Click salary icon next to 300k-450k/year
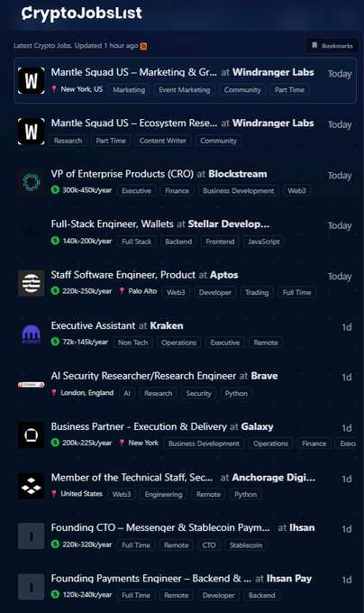Image resolution: width=364 pixels, height=613 pixels. (55, 190)
